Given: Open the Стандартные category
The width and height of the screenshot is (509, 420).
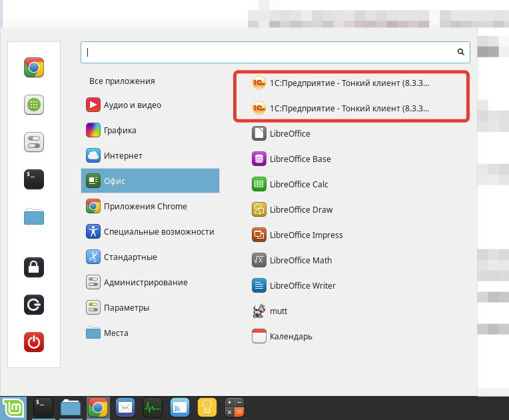Looking at the screenshot, I should (x=150, y=257).
